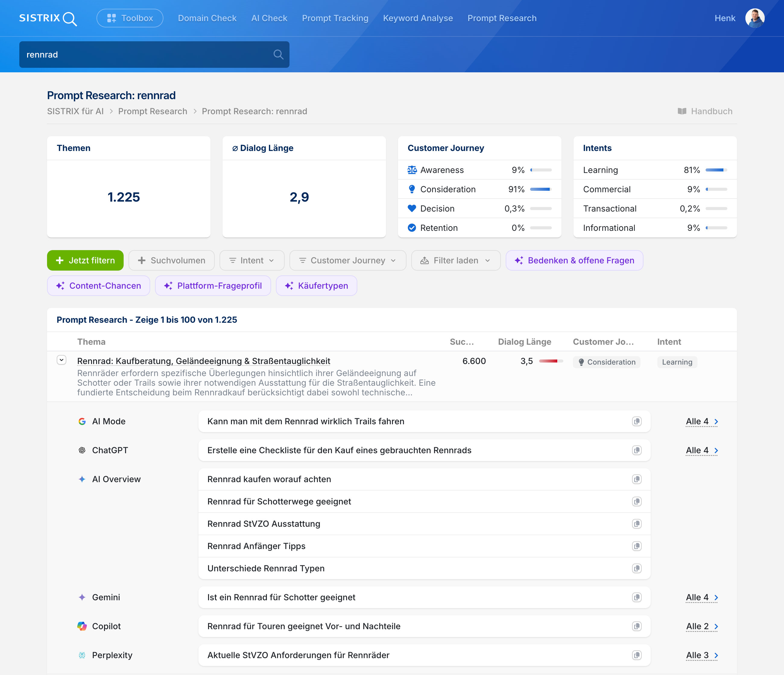Click the Learning tag in table row
The image size is (784, 675).
click(677, 362)
